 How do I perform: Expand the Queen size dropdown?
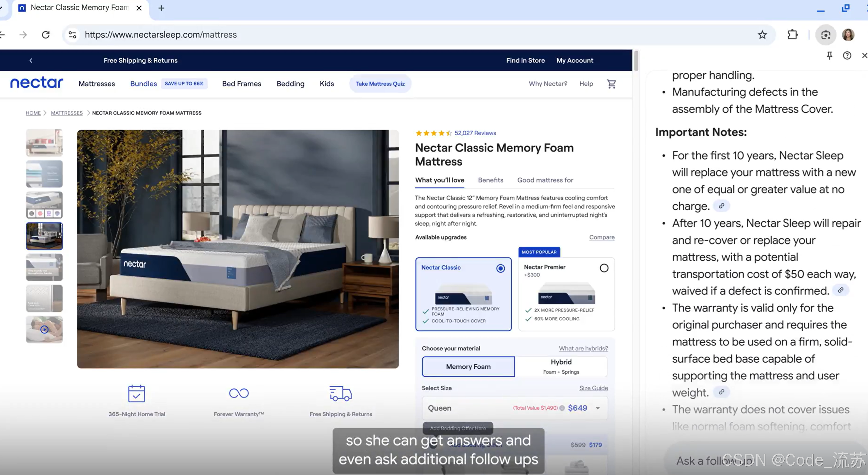[515, 408]
